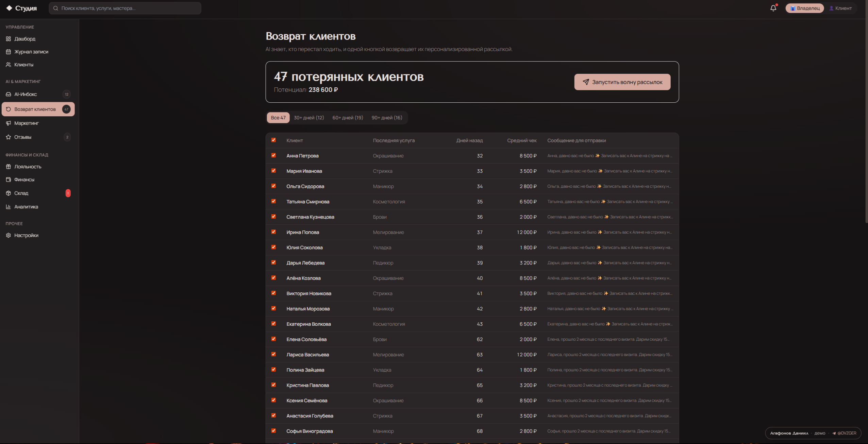
Task: Click the Telegram icon next to @DVZGER
Action: coord(834,433)
